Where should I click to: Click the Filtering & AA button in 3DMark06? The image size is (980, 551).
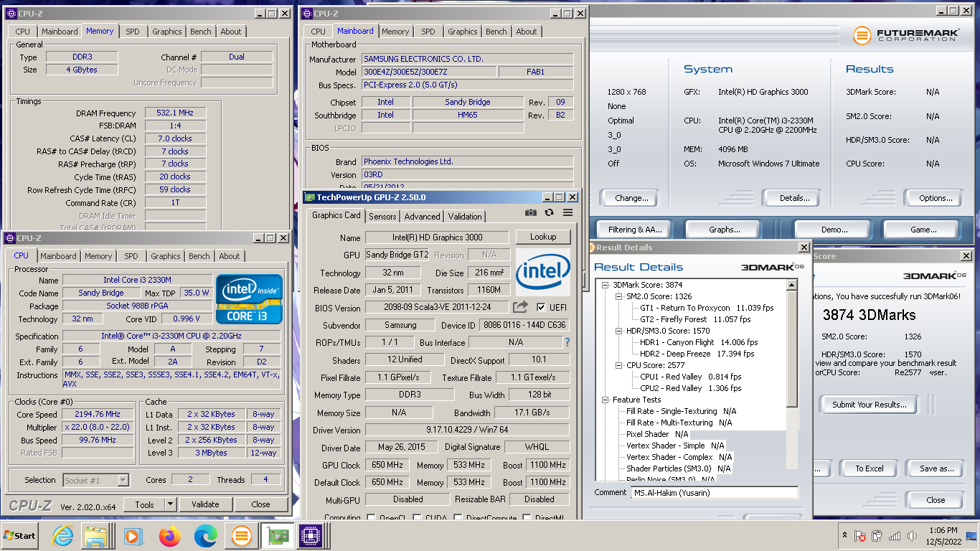[634, 230]
